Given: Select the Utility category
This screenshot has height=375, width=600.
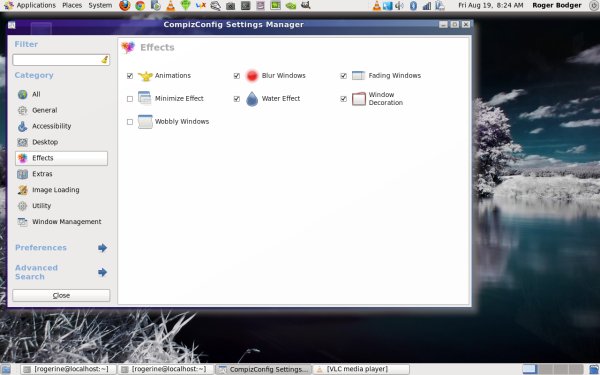Looking at the screenshot, I should coord(61,206).
